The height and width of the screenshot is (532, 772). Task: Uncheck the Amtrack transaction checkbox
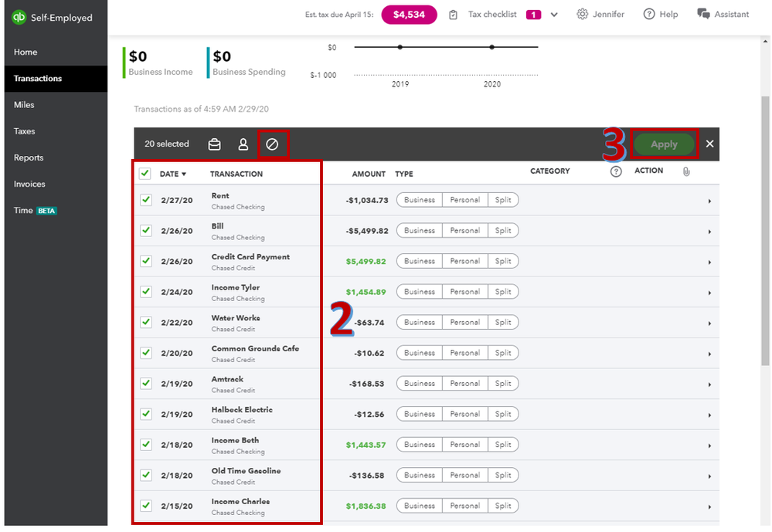pos(146,383)
